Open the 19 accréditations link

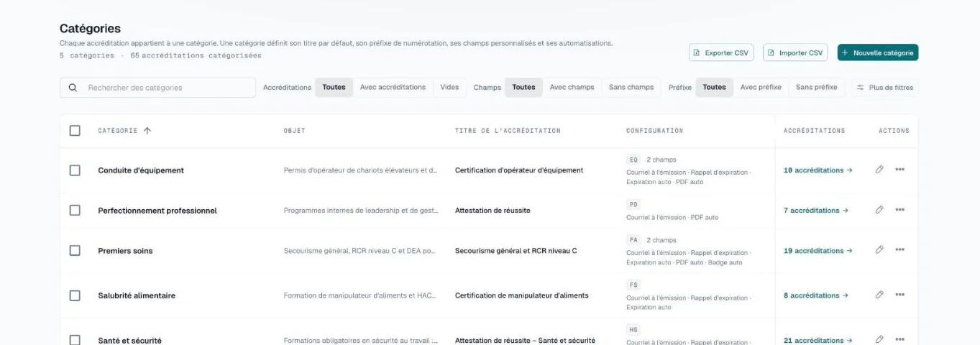point(818,251)
